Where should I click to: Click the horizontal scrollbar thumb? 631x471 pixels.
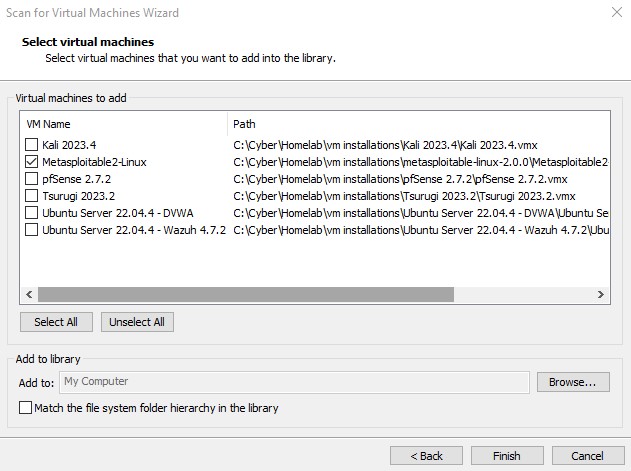(x=245, y=295)
